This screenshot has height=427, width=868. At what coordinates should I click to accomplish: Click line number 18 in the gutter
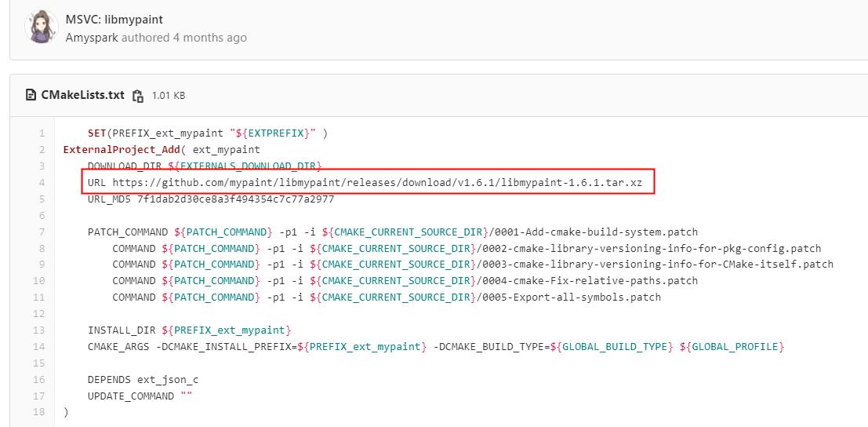coord(39,413)
